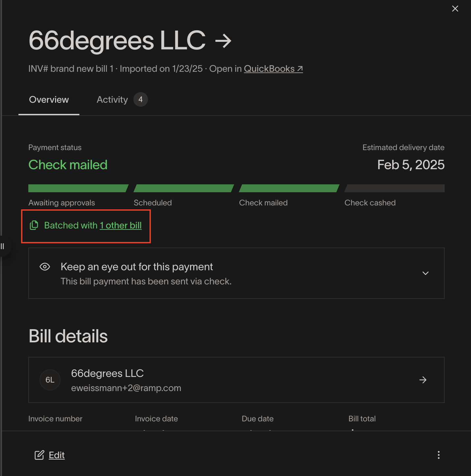Click the Bill total label
Image resolution: width=471 pixels, height=476 pixels.
(362, 419)
